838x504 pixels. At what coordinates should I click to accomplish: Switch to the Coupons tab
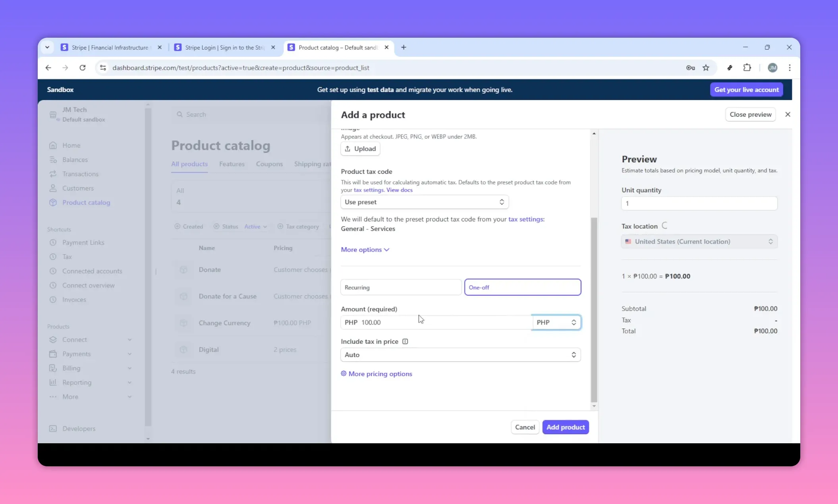click(269, 164)
